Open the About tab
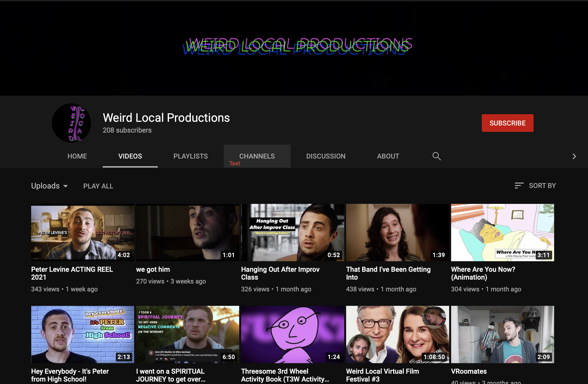Viewport: 588px width, 384px height. pos(388,156)
